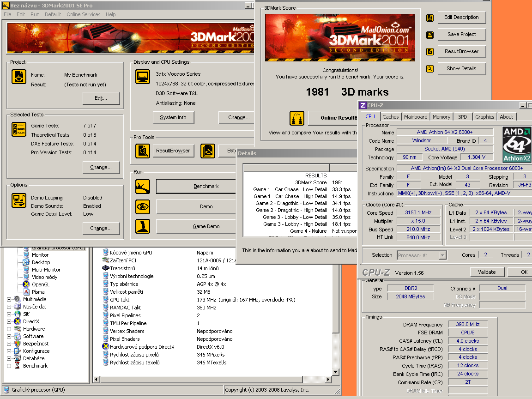532x399 pixels.
Task: Click the Hardwarová podpora DirectX row icon
Action: click(x=105, y=346)
